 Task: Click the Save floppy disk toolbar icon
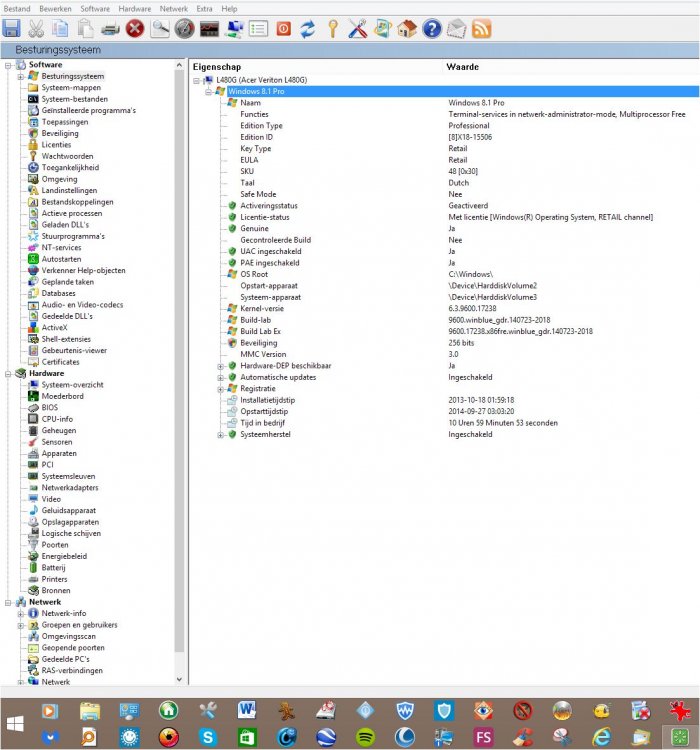(12, 28)
